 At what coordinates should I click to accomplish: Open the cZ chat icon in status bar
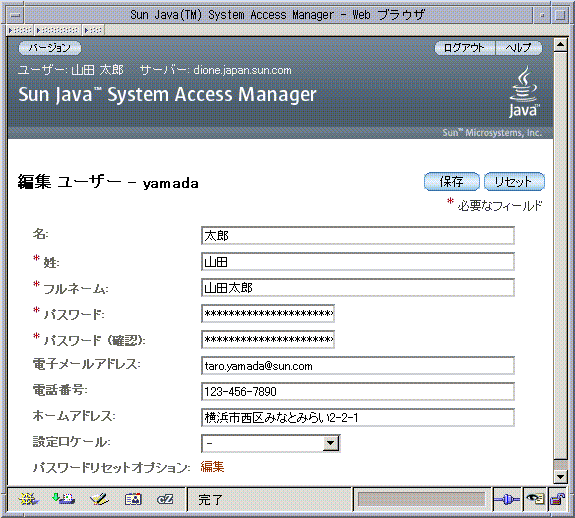click(165, 499)
